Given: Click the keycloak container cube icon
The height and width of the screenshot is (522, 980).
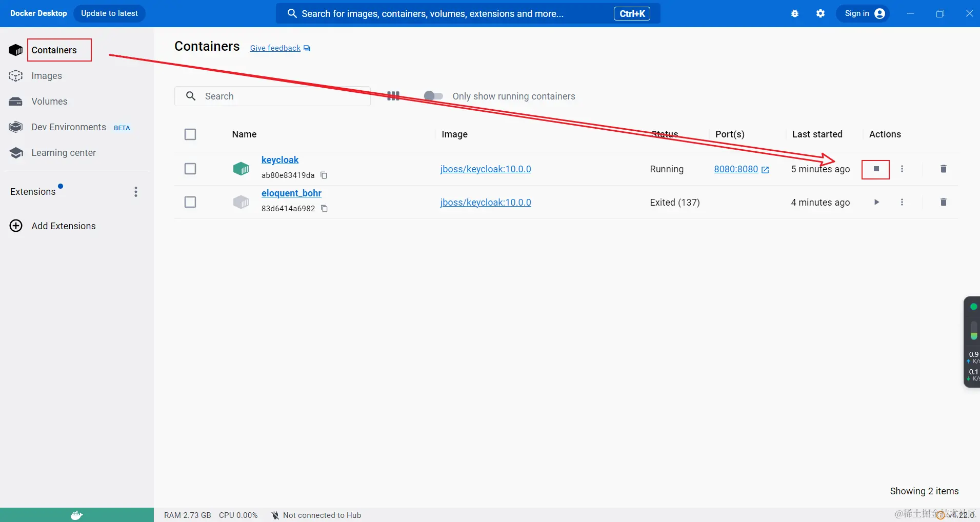Looking at the screenshot, I should (241, 168).
